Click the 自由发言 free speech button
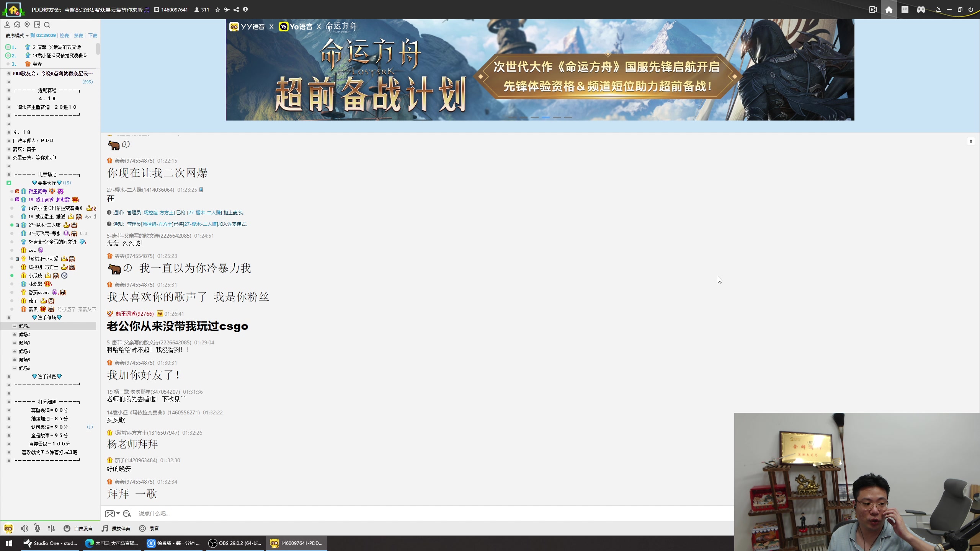Image resolution: width=980 pixels, height=551 pixels. (x=78, y=529)
